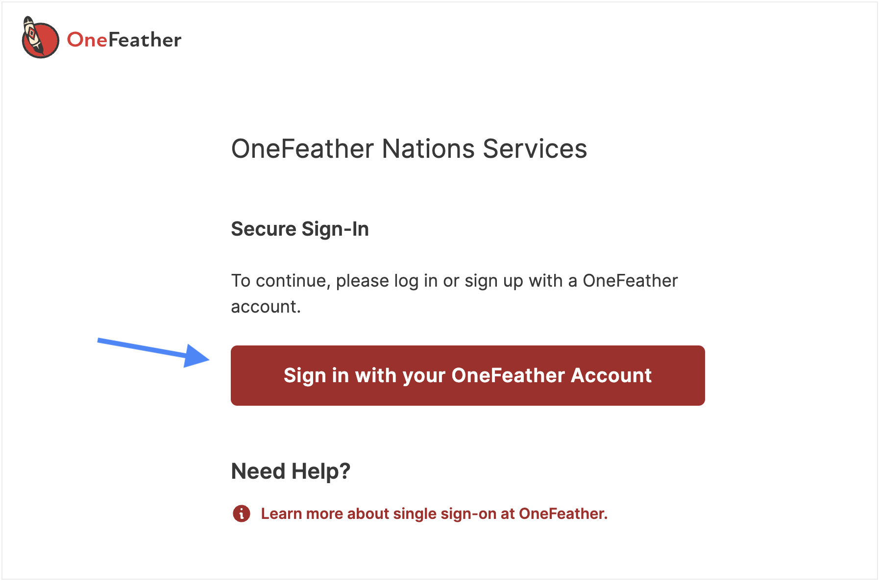The image size is (880, 588).
Task: Click the Need Help? heading
Action: (x=291, y=471)
